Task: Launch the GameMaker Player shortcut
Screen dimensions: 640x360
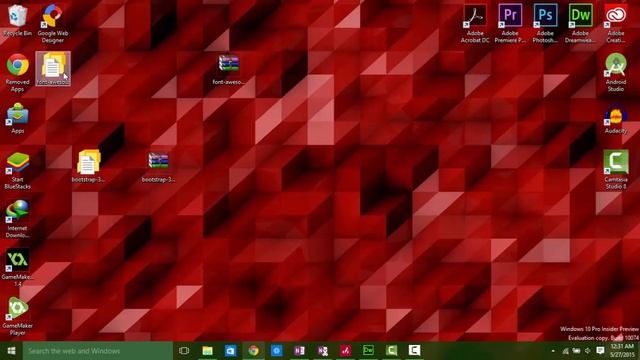Action: 17,316
